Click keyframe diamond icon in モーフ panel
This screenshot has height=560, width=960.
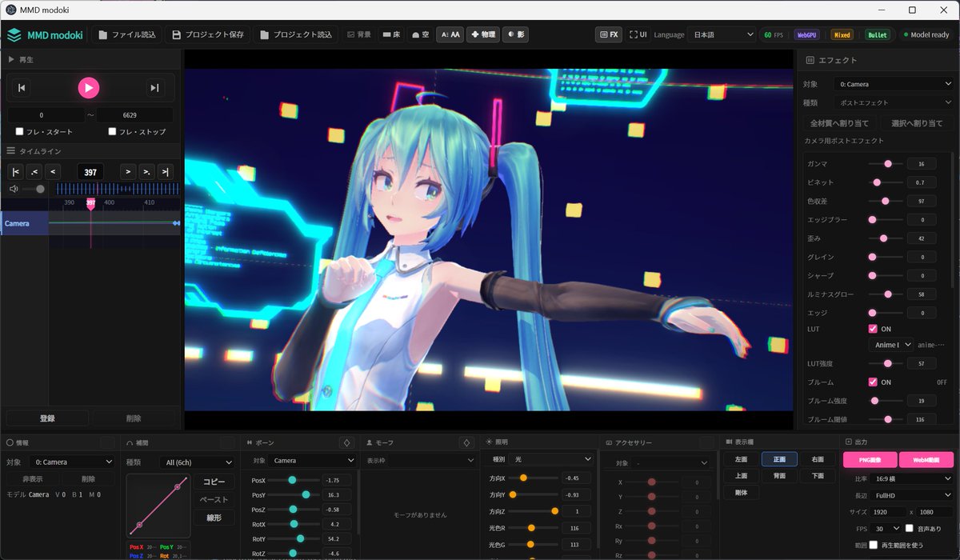pos(466,442)
